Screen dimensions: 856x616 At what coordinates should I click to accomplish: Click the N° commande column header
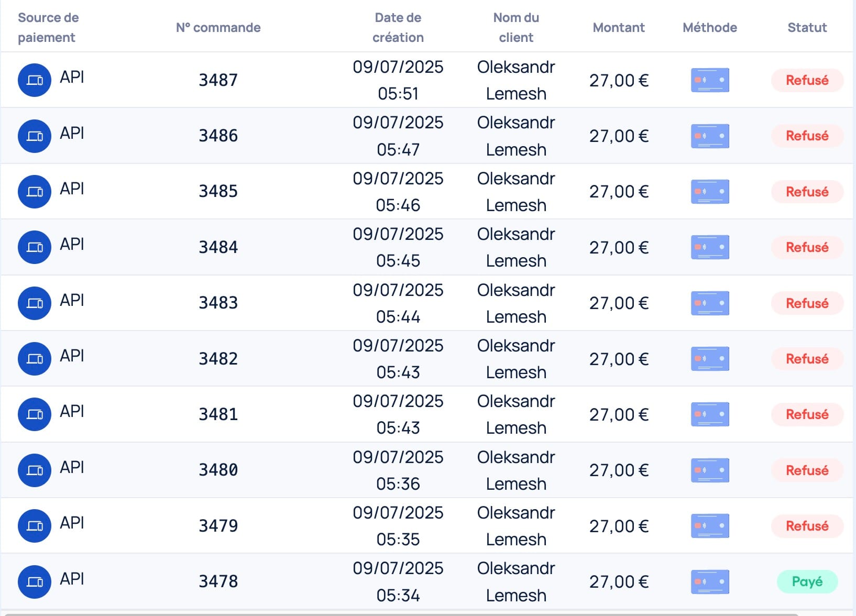pyautogui.click(x=218, y=27)
